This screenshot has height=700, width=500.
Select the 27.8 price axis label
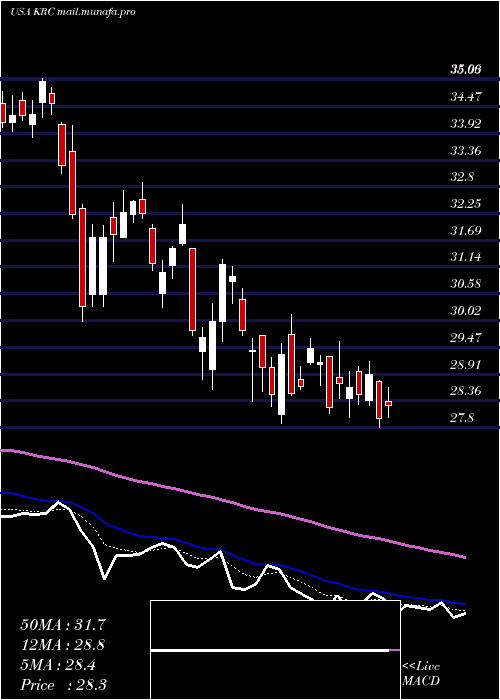coord(462,418)
